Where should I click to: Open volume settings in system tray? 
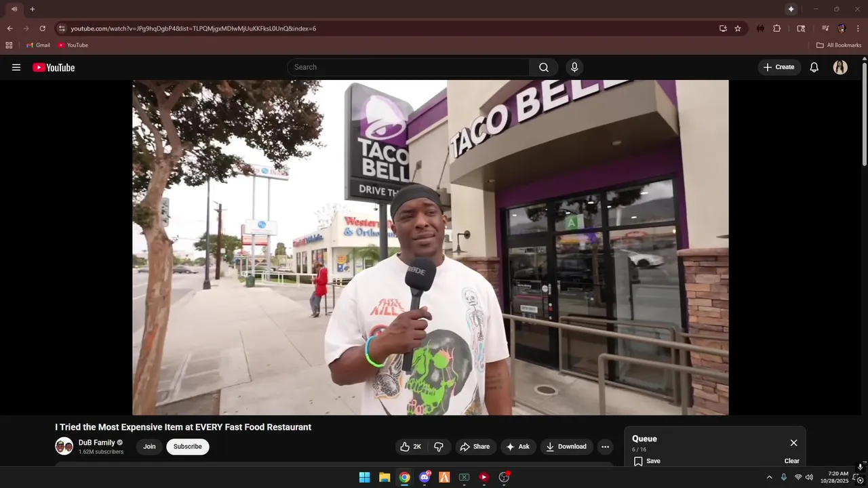pos(809,477)
